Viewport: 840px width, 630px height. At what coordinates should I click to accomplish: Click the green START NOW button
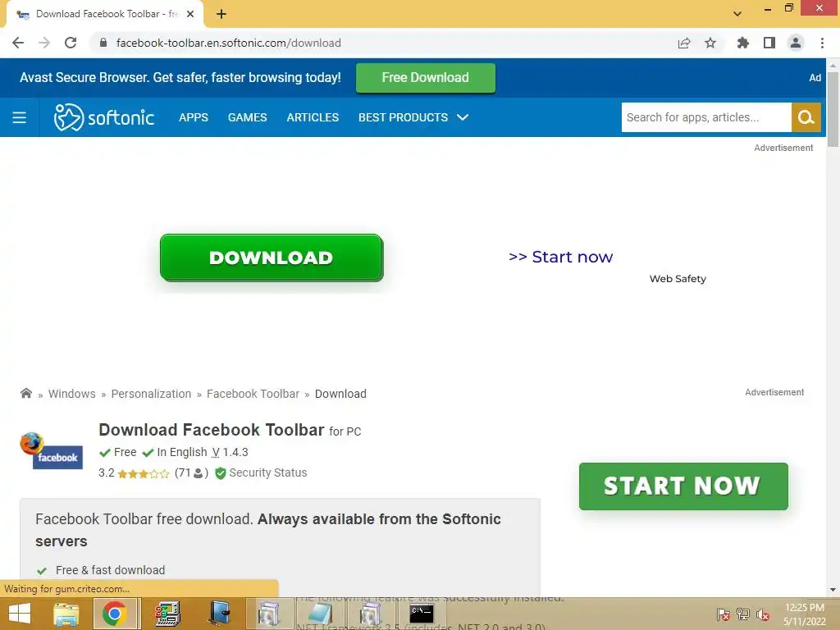click(x=683, y=486)
